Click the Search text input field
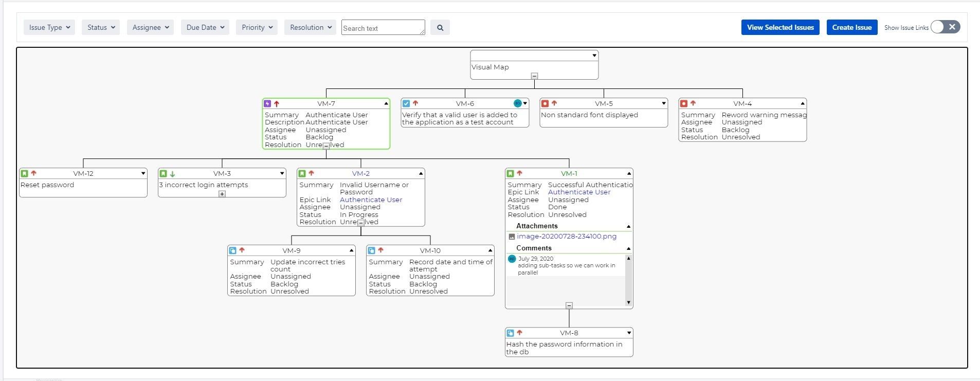Image resolution: width=980 pixels, height=381 pixels. tap(383, 28)
